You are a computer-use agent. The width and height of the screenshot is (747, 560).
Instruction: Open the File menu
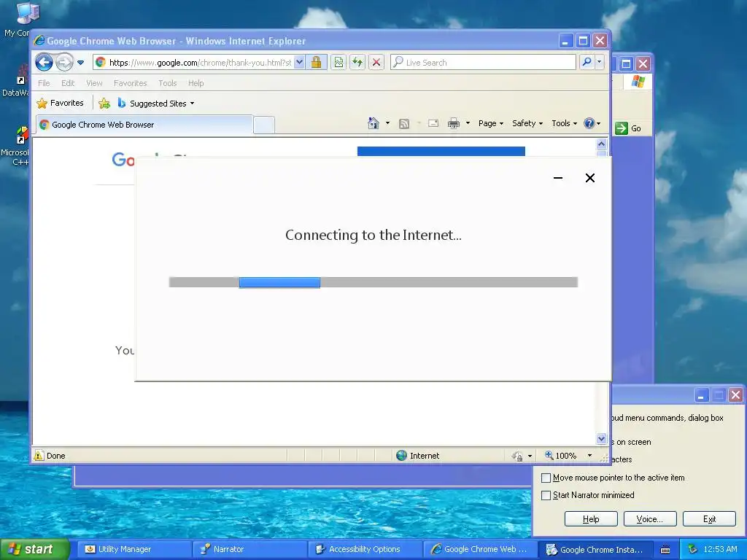point(44,83)
